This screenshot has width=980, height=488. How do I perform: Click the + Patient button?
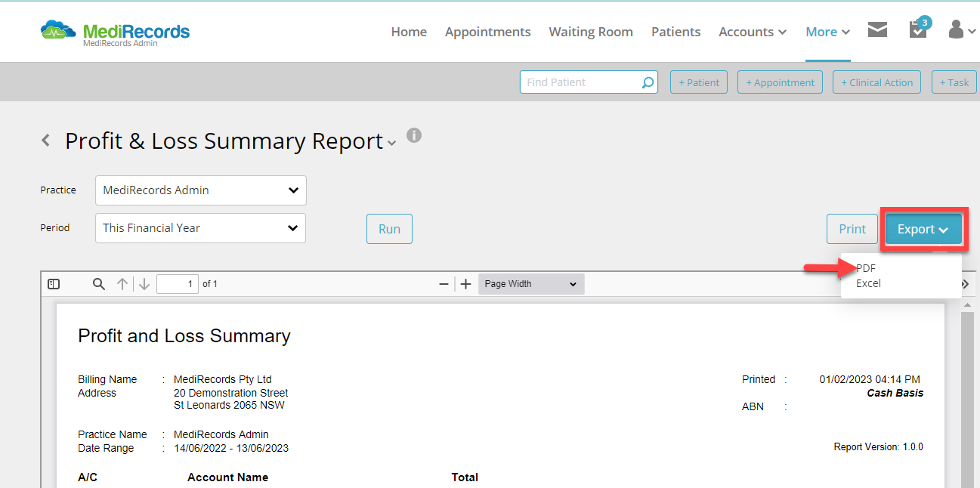point(699,82)
